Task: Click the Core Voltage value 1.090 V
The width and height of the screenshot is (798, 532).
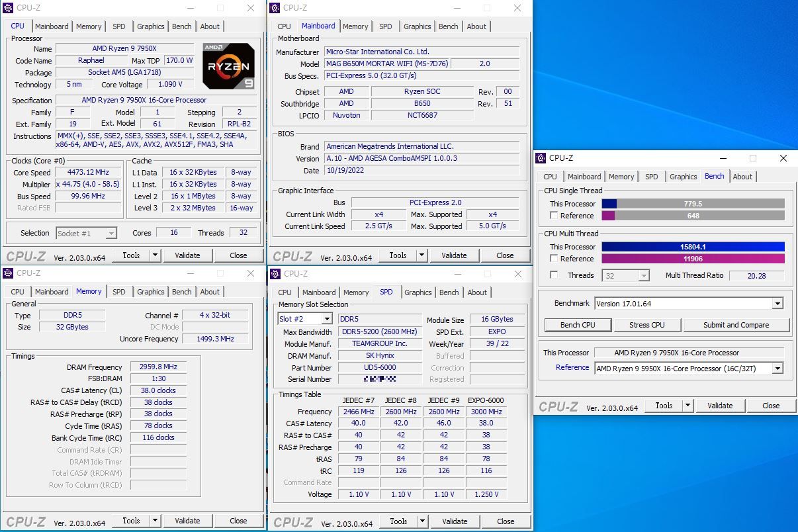Action: 170,85
